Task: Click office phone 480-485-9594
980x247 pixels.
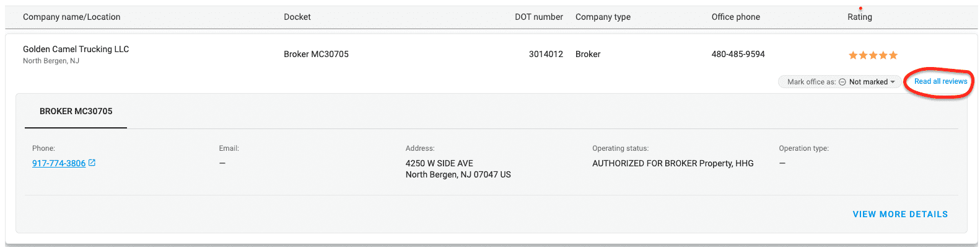Action: coord(738,54)
